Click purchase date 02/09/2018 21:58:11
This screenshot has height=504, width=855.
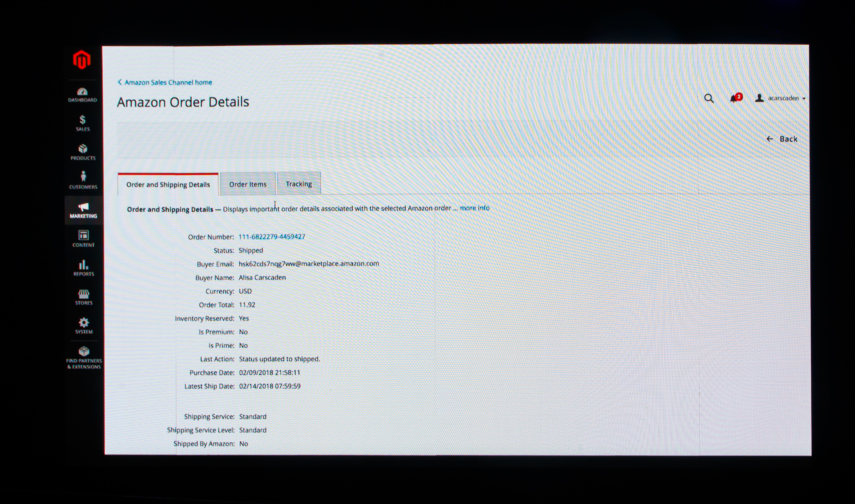coord(270,373)
